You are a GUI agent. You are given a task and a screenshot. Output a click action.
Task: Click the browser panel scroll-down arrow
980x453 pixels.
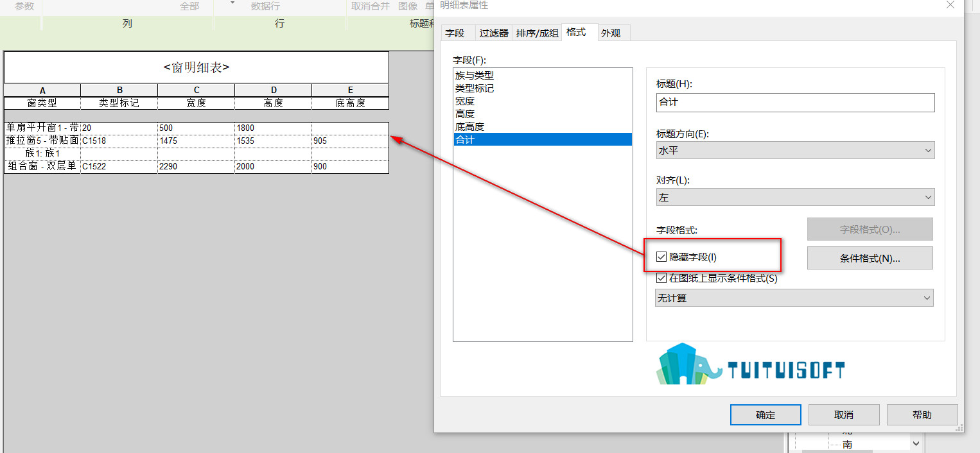pos(916,443)
